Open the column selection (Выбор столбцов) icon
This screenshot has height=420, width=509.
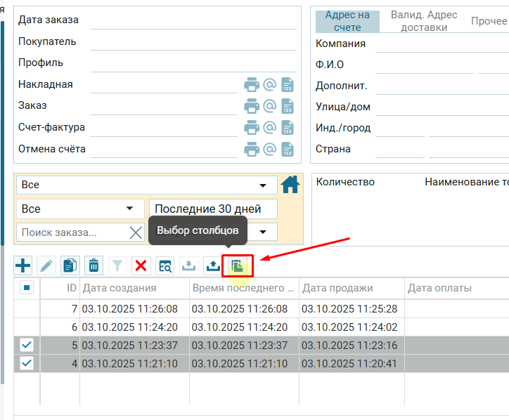click(x=237, y=265)
